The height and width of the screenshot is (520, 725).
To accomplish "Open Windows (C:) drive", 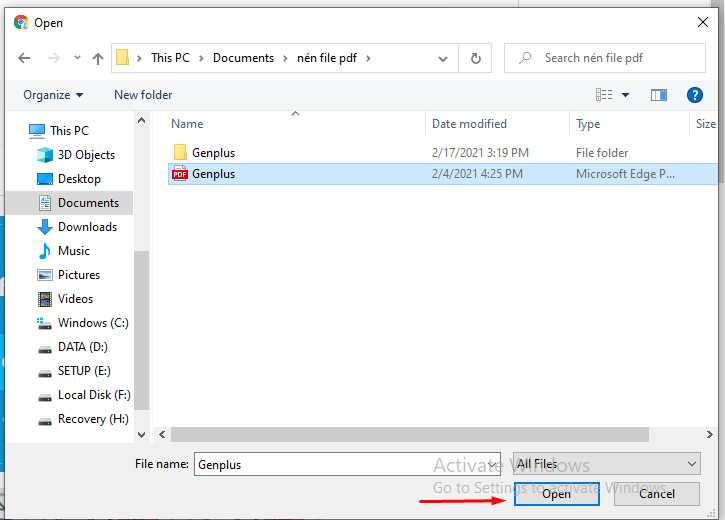I will 93,323.
